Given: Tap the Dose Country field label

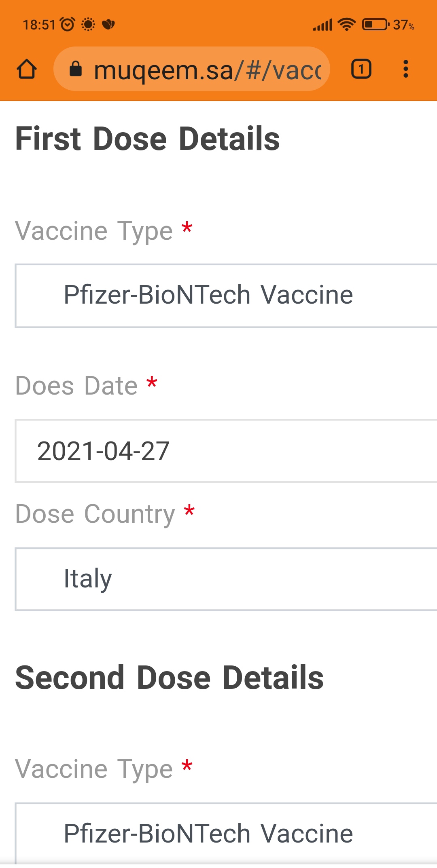Looking at the screenshot, I should (95, 514).
